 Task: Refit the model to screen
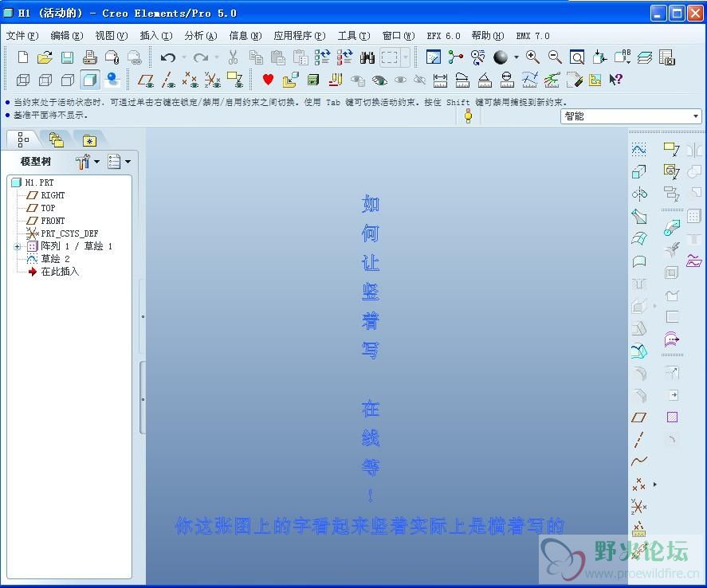577,57
